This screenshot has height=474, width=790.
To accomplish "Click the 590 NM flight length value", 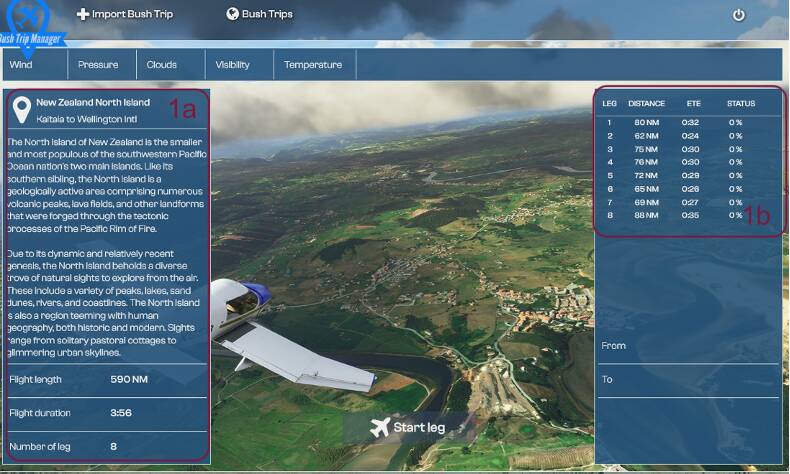I will 129,379.
